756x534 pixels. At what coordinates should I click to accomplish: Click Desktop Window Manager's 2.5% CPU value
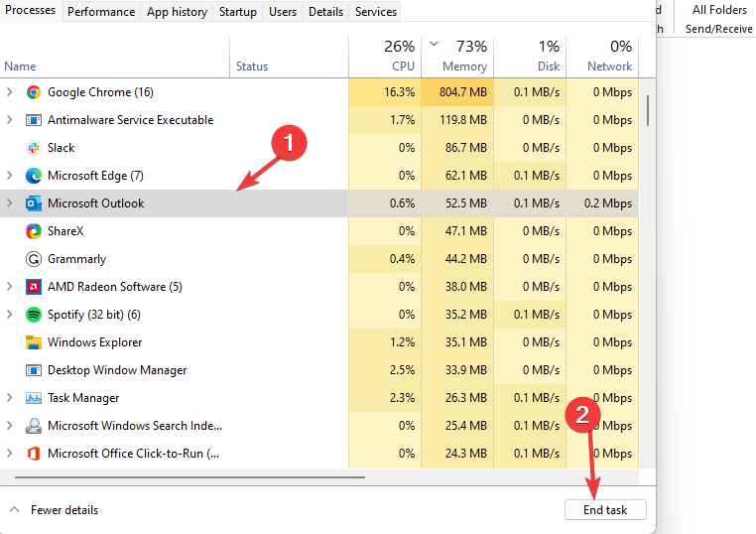(x=402, y=370)
